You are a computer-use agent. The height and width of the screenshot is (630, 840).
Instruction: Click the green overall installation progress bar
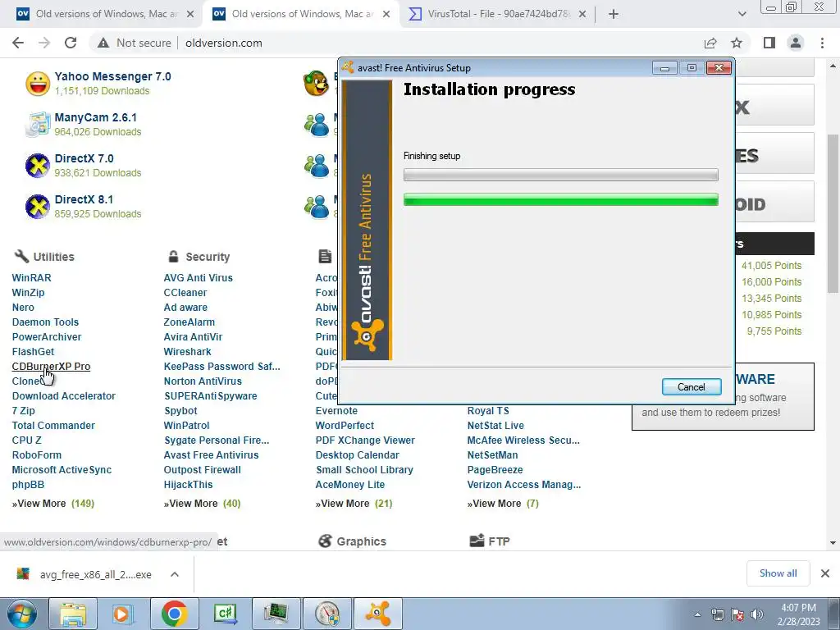coord(560,200)
